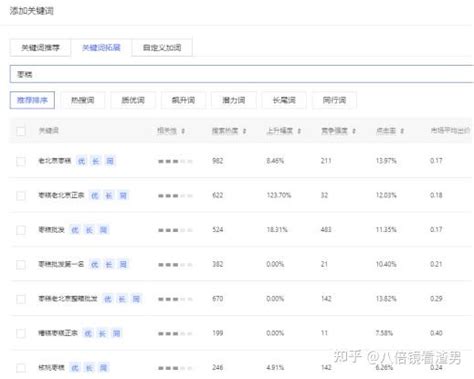Click 优 tag in row with heat 622

(x=95, y=195)
